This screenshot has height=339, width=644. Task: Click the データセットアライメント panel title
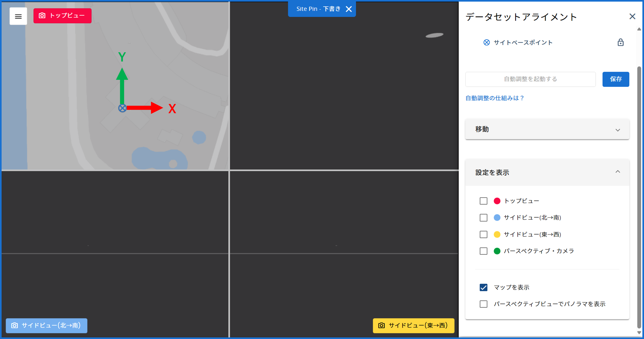[x=521, y=17]
